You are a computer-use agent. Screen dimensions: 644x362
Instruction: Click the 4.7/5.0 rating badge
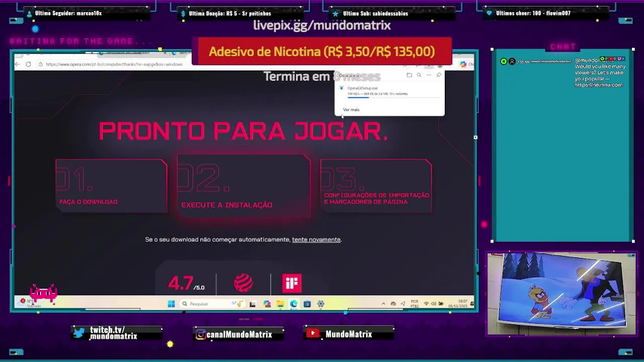click(186, 284)
